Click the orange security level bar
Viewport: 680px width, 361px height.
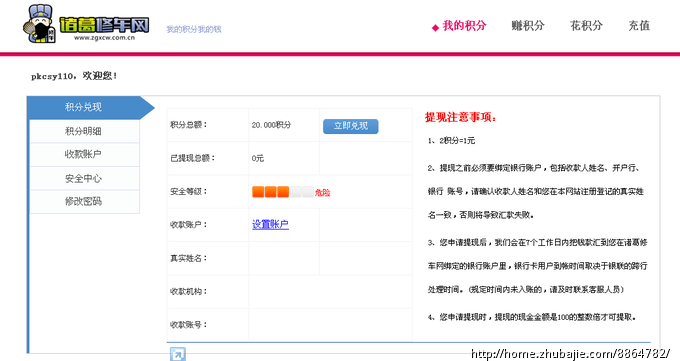283,192
